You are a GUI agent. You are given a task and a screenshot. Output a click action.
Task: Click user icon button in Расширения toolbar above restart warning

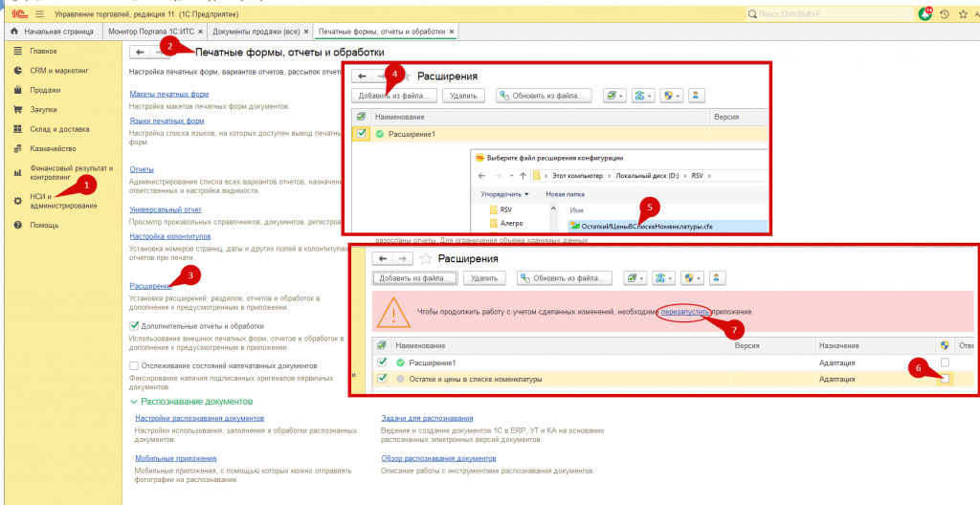pyautogui.click(x=717, y=277)
